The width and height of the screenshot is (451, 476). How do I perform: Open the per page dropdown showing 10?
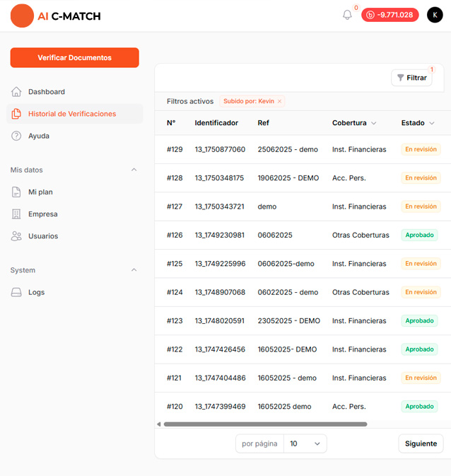tap(305, 443)
